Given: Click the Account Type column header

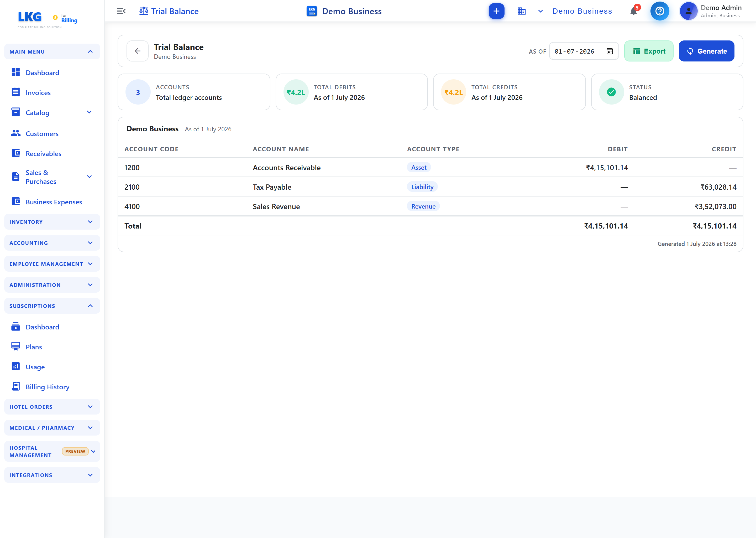Looking at the screenshot, I should click(x=433, y=149).
